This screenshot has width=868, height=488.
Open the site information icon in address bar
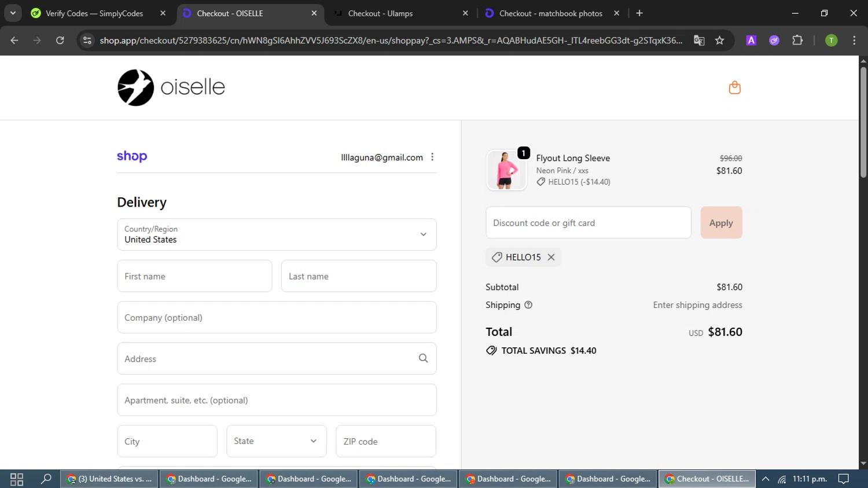87,40
